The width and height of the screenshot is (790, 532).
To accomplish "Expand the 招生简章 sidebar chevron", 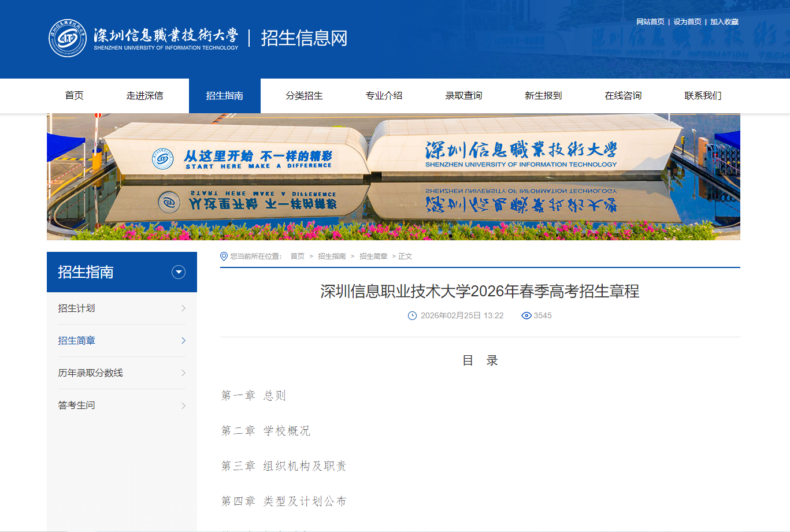I will click(184, 341).
